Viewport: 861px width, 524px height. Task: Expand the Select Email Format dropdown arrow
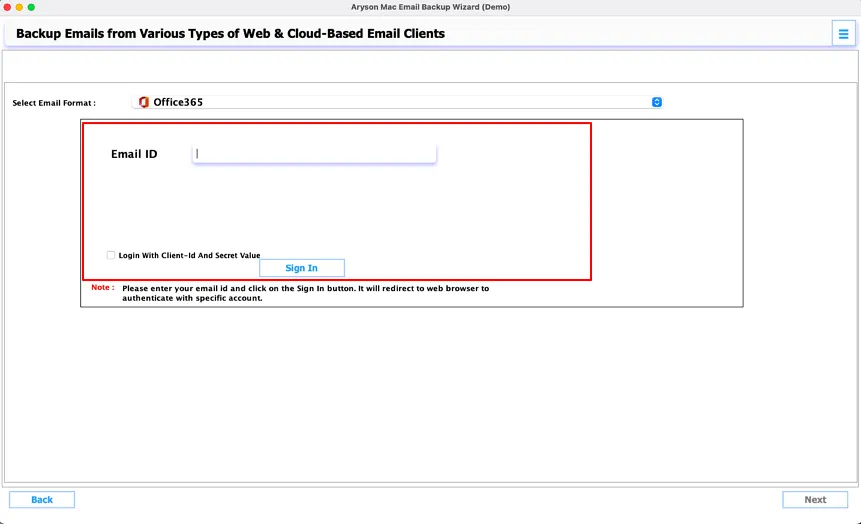656,102
